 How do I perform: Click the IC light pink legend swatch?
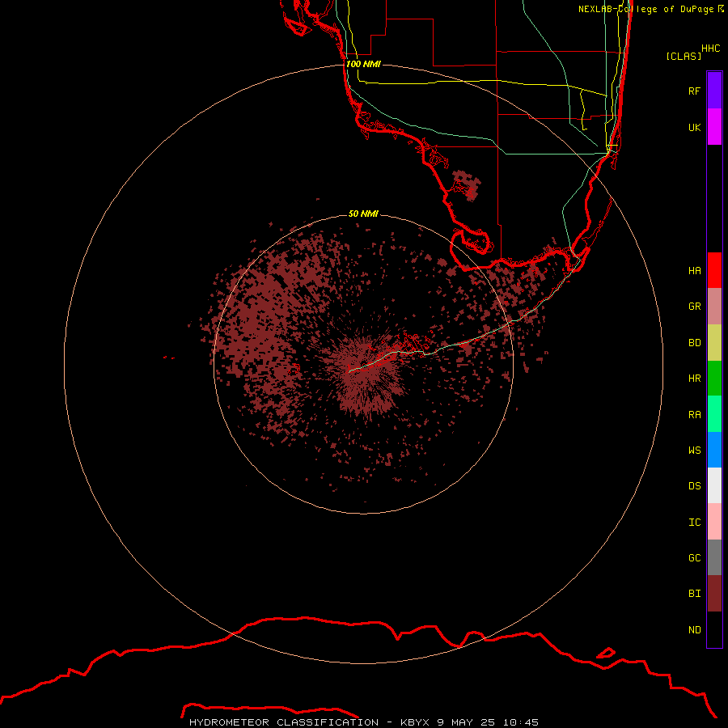click(x=714, y=522)
